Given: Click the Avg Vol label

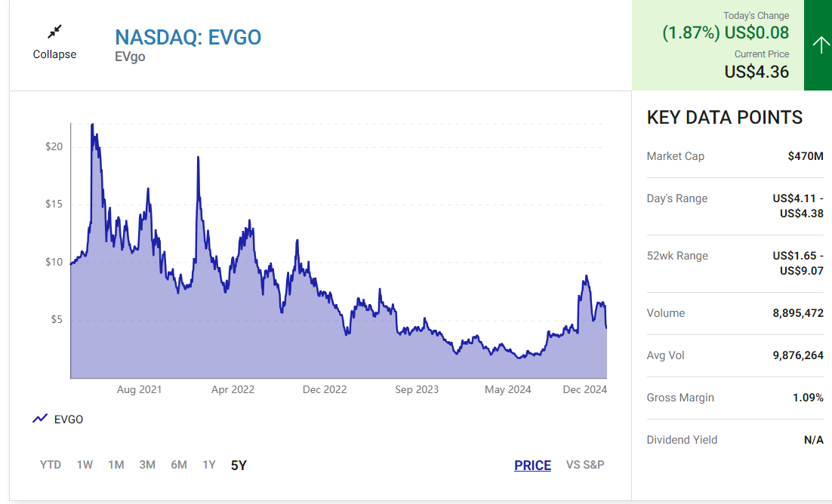Looking at the screenshot, I should click(665, 355).
